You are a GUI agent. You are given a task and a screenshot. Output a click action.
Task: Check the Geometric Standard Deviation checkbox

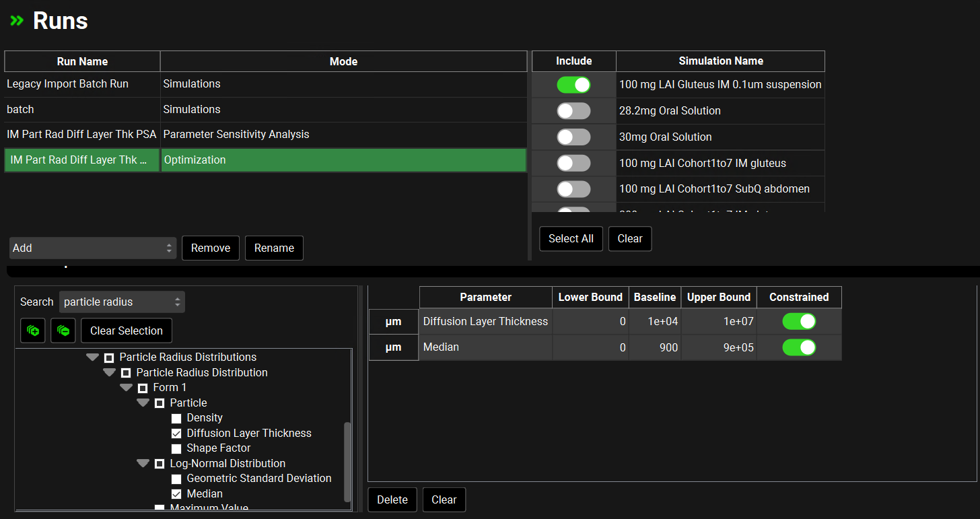click(x=176, y=479)
